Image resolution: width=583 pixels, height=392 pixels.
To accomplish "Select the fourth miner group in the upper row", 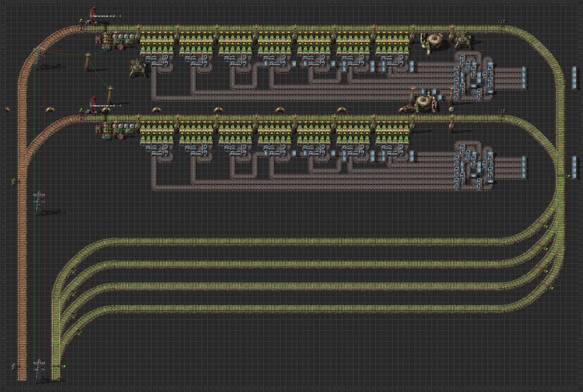I will (275, 43).
